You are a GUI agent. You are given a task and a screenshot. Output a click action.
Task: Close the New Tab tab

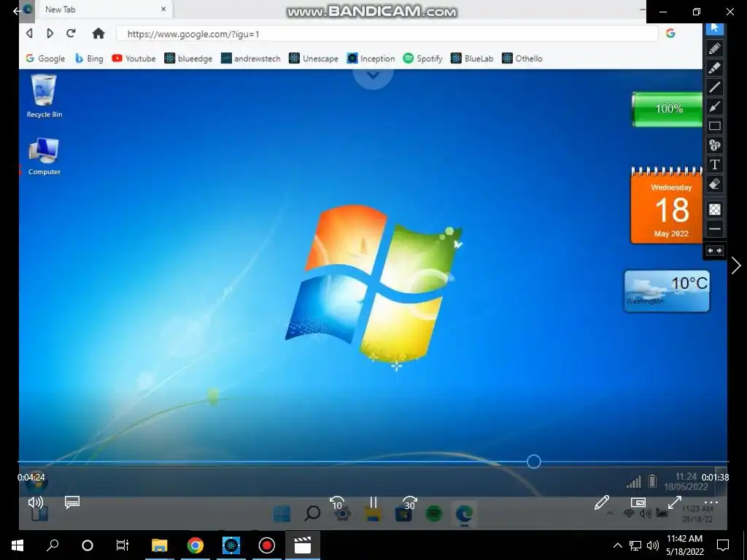point(163,9)
